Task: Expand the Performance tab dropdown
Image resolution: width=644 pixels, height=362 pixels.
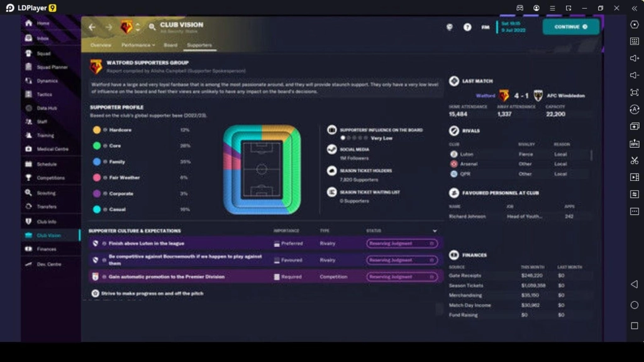Action: pyautogui.click(x=138, y=45)
